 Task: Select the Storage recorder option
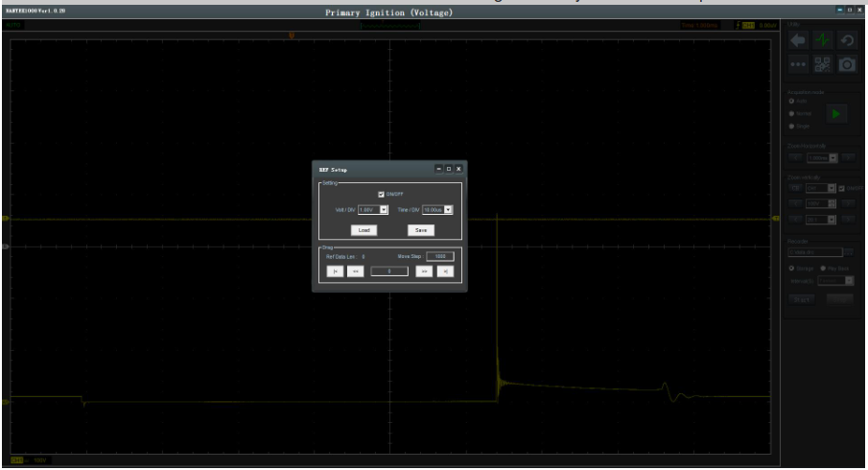coord(791,269)
